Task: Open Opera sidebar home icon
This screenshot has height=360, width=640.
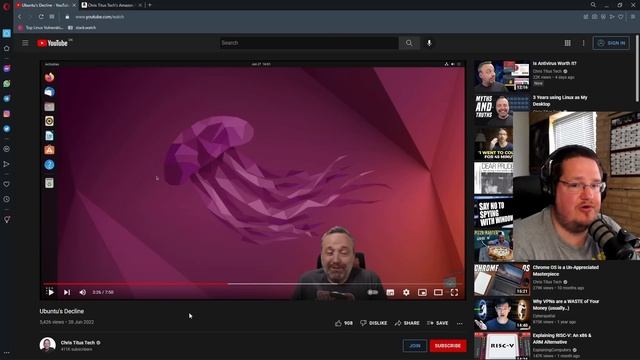Action: [x=7, y=48]
